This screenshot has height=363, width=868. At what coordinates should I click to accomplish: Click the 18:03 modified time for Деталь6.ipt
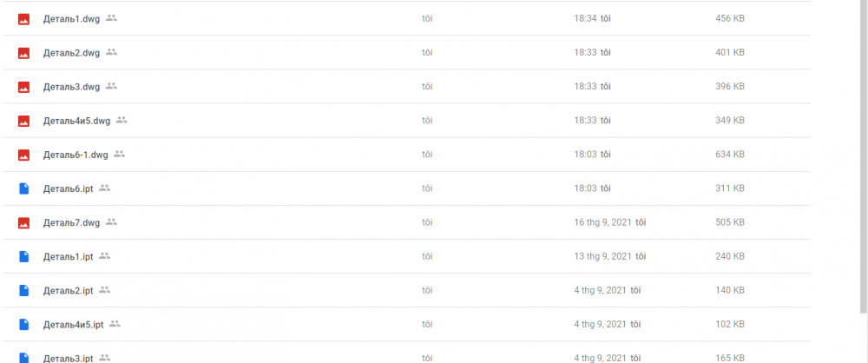(x=586, y=188)
